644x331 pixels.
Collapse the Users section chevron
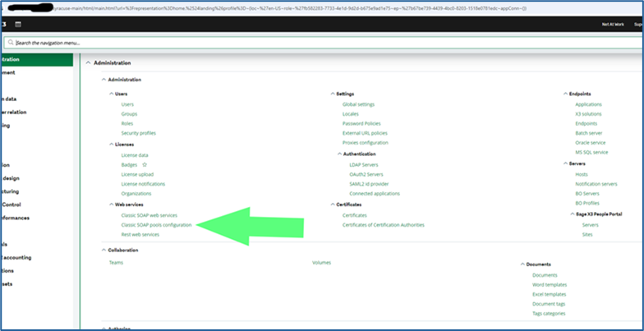pos(111,94)
